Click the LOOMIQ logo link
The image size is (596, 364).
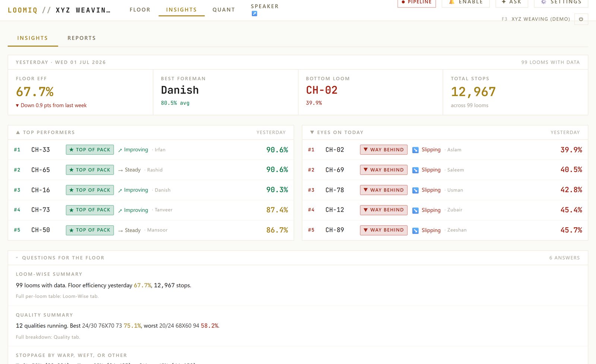23,10
